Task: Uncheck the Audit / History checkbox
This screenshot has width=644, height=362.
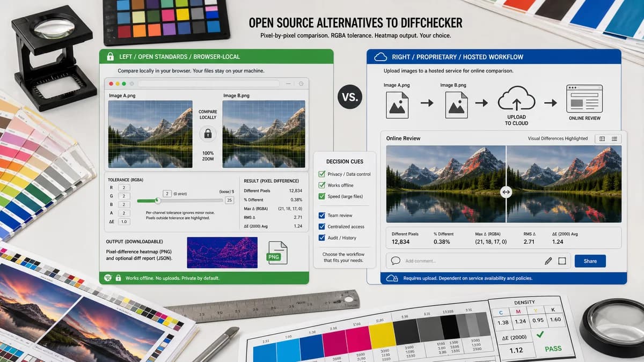Action: (x=321, y=238)
